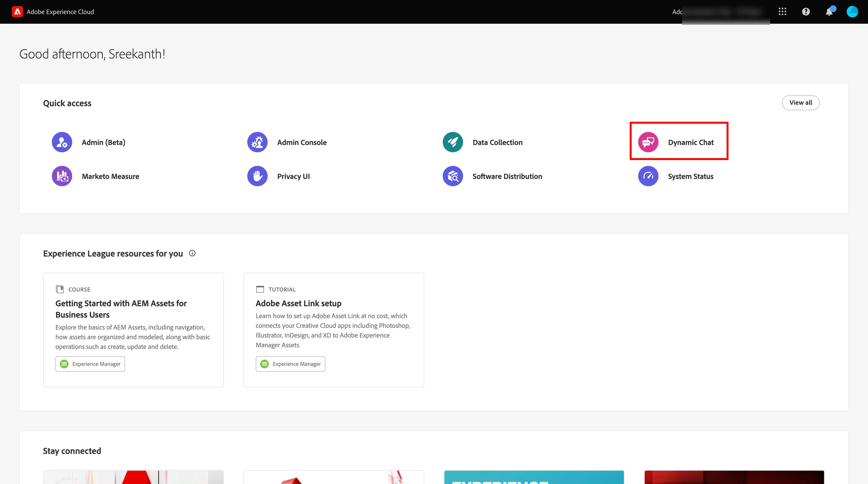
Task: Open the Software Distribution icon
Action: pyautogui.click(x=453, y=176)
